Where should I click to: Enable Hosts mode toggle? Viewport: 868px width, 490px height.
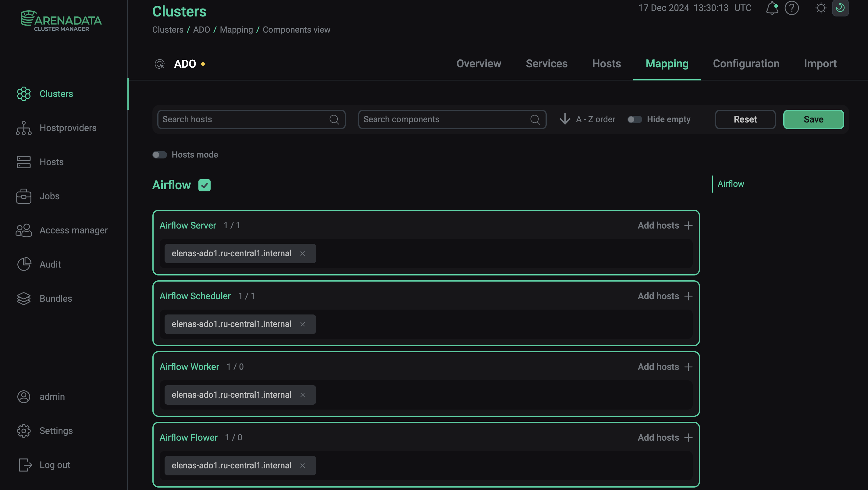[x=159, y=155]
